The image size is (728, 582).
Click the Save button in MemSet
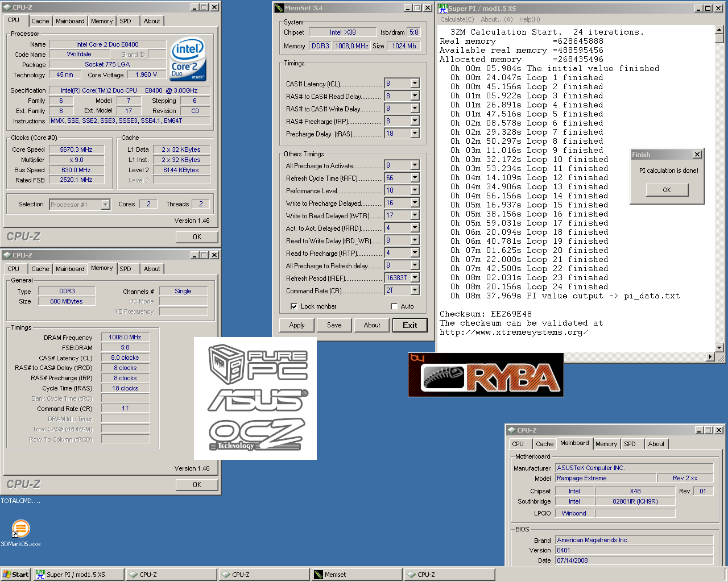[334, 325]
